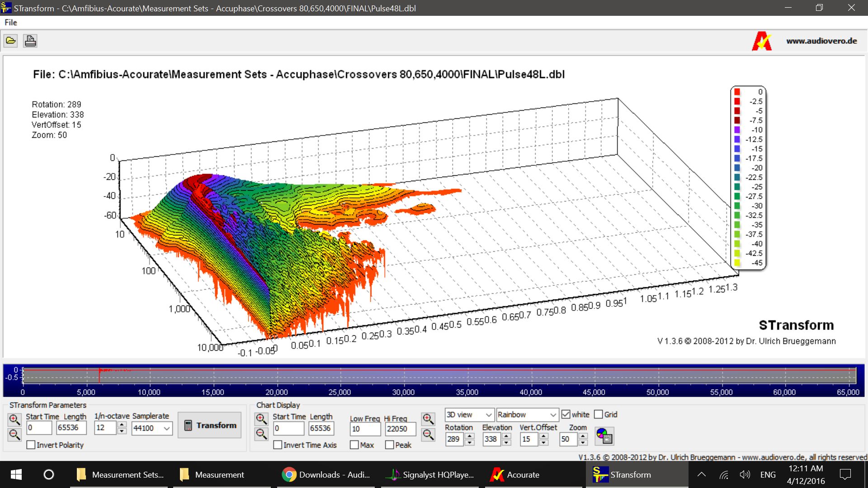Image resolution: width=868 pixels, height=488 pixels.
Task: Uncheck the white background checkbox
Action: pos(566,414)
